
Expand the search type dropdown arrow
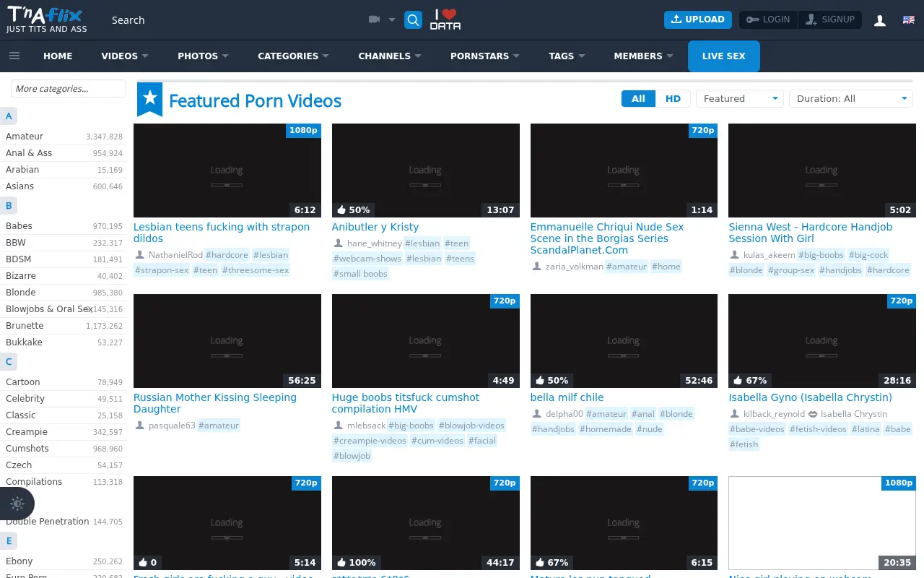click(392, 20)
